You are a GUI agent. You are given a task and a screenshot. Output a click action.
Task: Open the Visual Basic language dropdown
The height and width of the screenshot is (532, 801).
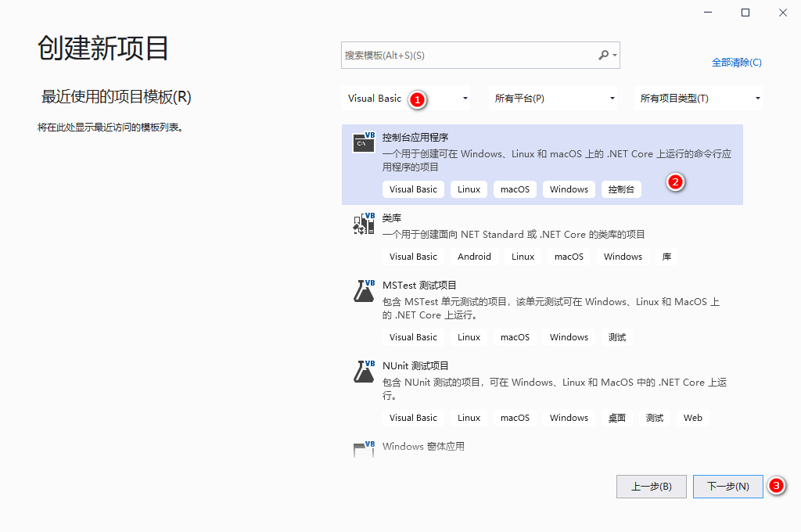point(406,98)
